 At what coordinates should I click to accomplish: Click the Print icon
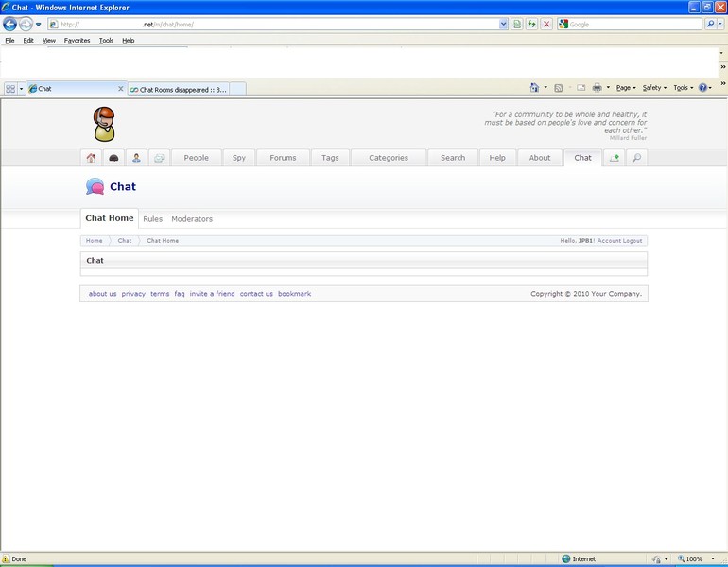[x=598, y=87]
